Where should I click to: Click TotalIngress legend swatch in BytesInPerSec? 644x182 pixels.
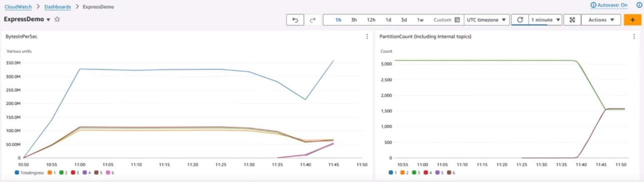pos(17,172)
